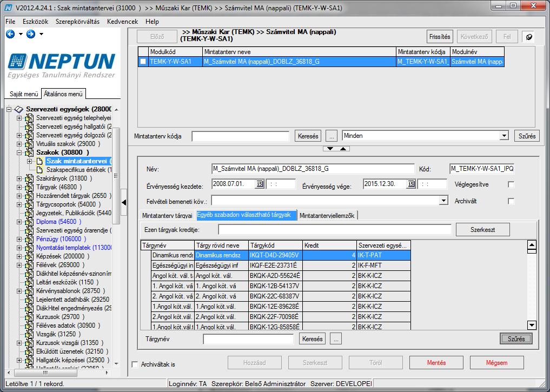Screen dimensions: 550x392
Task: Click the left-pointing panel collapse arrow
Action: coord(124,202)
